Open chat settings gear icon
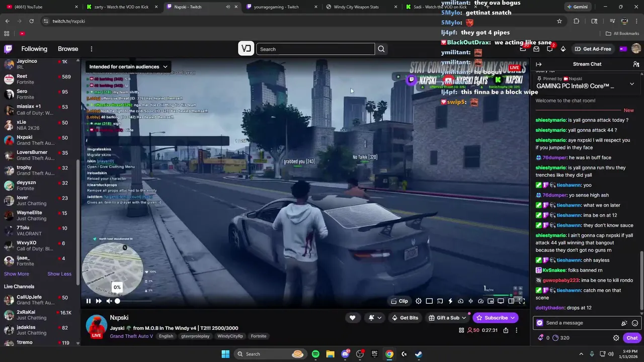The height and width of the screenshot is (362, 644). tap(616, 338)
